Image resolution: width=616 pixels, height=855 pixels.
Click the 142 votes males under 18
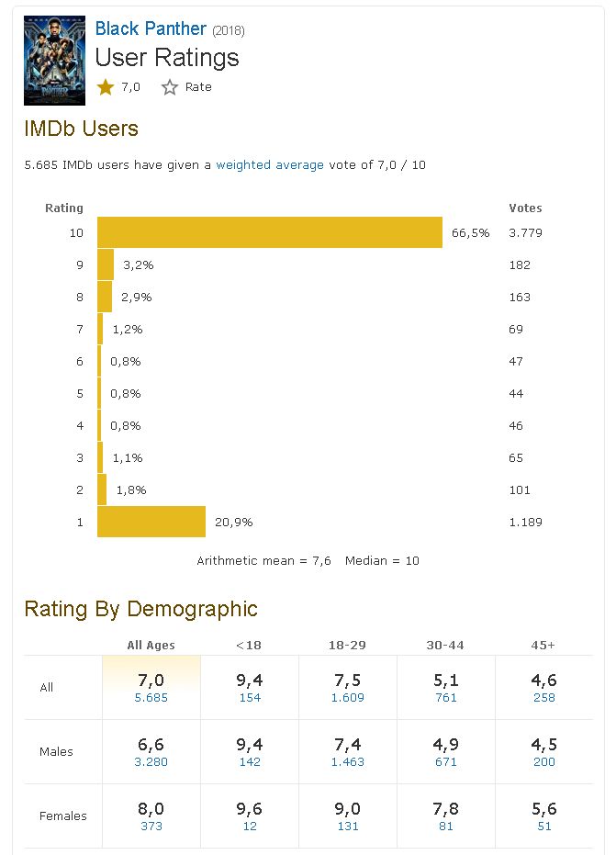tap(249, 761)
